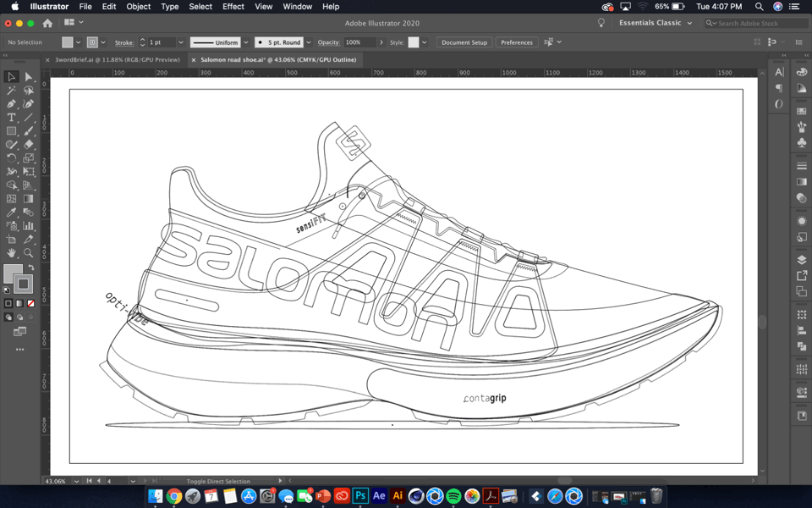Expand opacity slider arrow
Screen dimensions: 812x508
[381, 42]
